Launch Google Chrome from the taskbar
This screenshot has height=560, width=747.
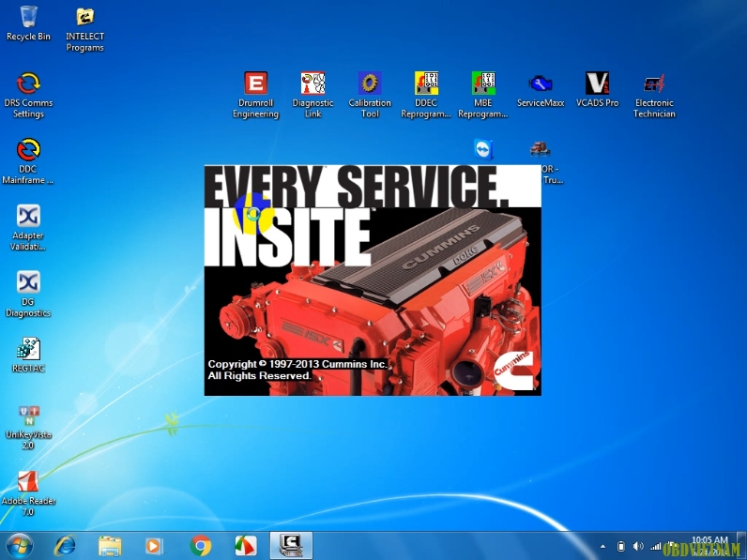point(201,546)
